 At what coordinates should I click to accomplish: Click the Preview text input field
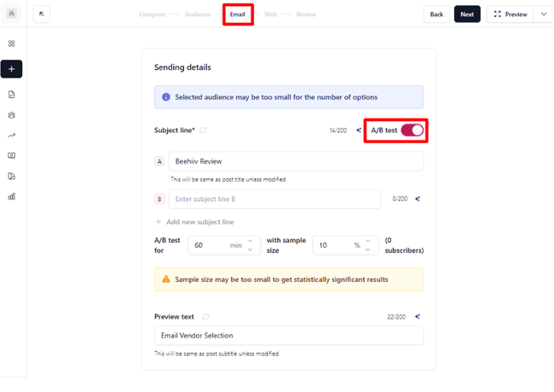(x=288, y=335)
